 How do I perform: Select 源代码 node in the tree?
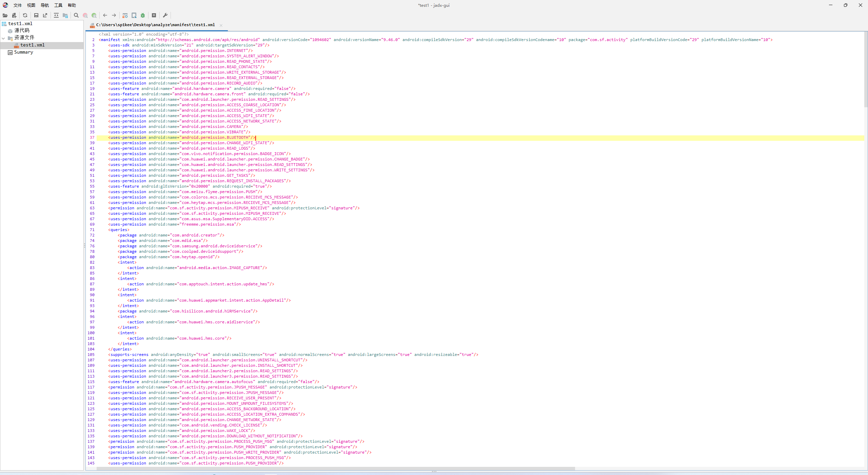point(22,31)
